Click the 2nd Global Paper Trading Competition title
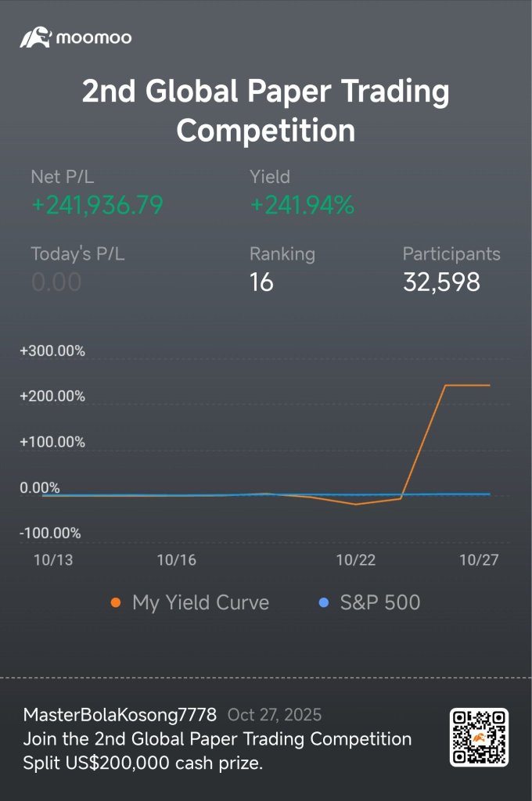The image size is (532, 801). 266,110
